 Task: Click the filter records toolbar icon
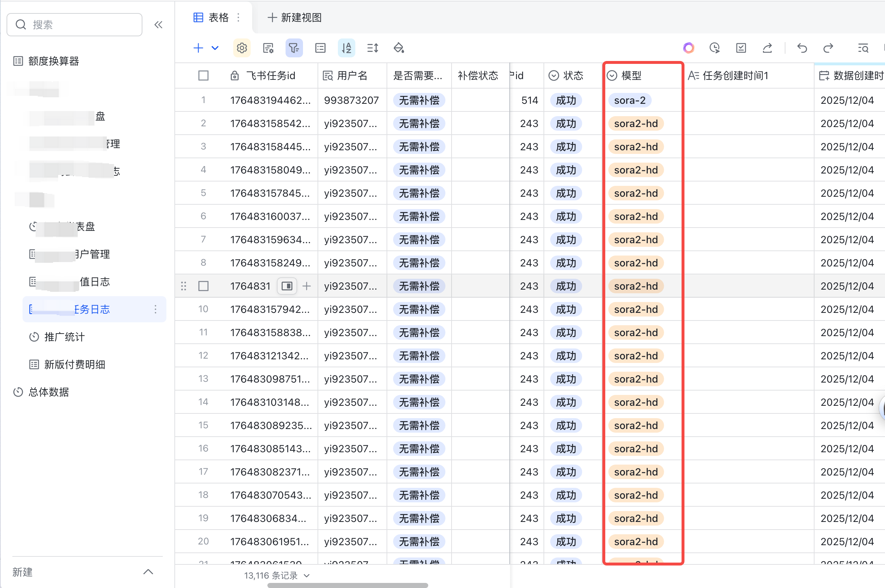(294, 48)
